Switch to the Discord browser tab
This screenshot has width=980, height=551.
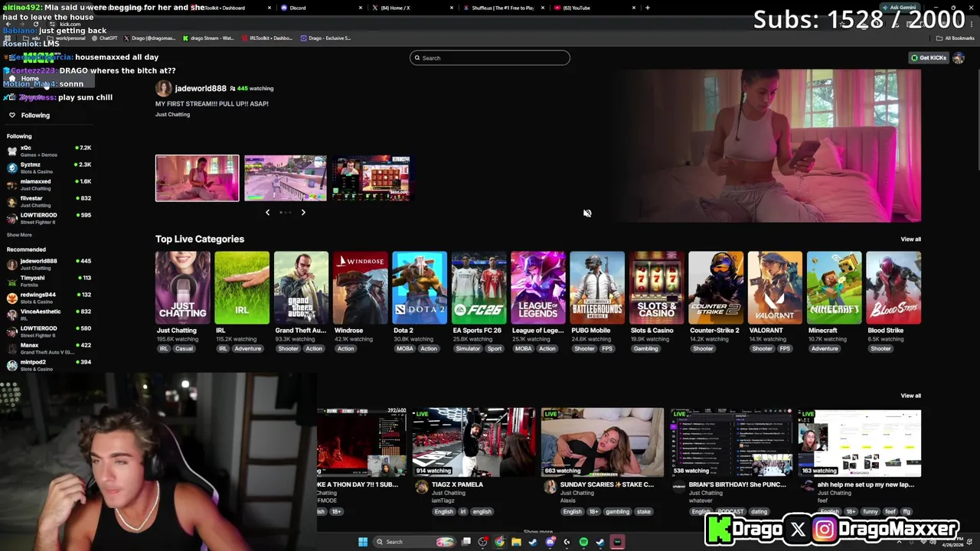(320, 8)
